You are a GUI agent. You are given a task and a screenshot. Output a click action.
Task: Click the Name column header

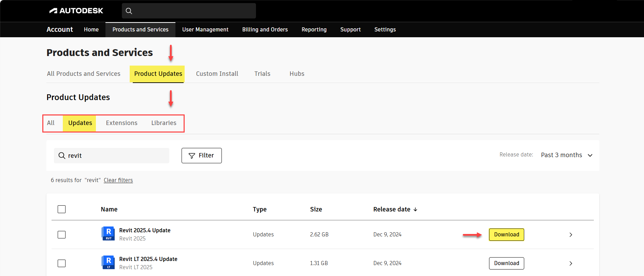109,209
